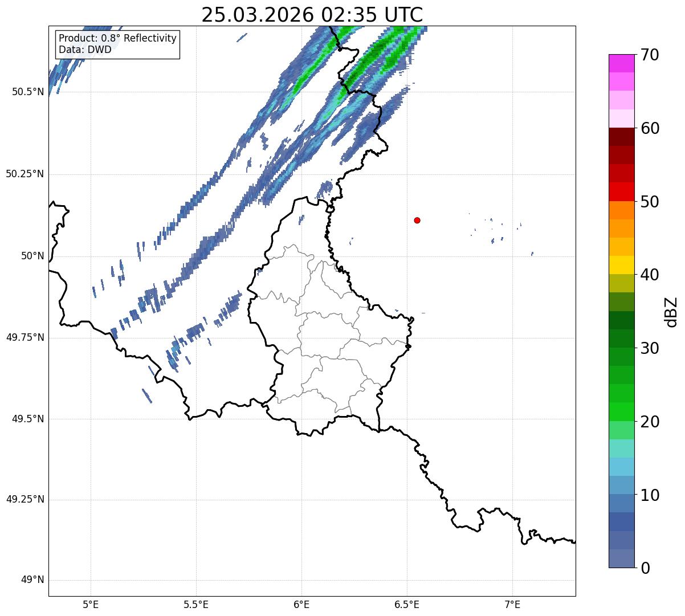Click the plot title timestamp 25.03.2026 02:35 UTC
685x616 pixels.
(312, 15)
